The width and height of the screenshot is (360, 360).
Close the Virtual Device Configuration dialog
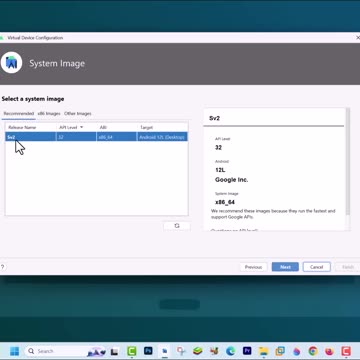pos(357,38)
